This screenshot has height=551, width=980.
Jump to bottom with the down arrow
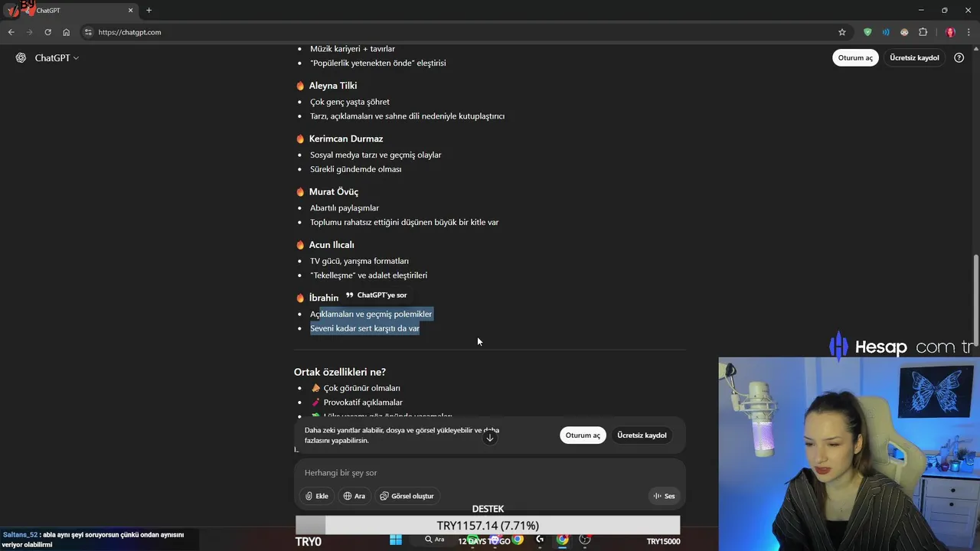pyautogui.click(x=490, y=438)
